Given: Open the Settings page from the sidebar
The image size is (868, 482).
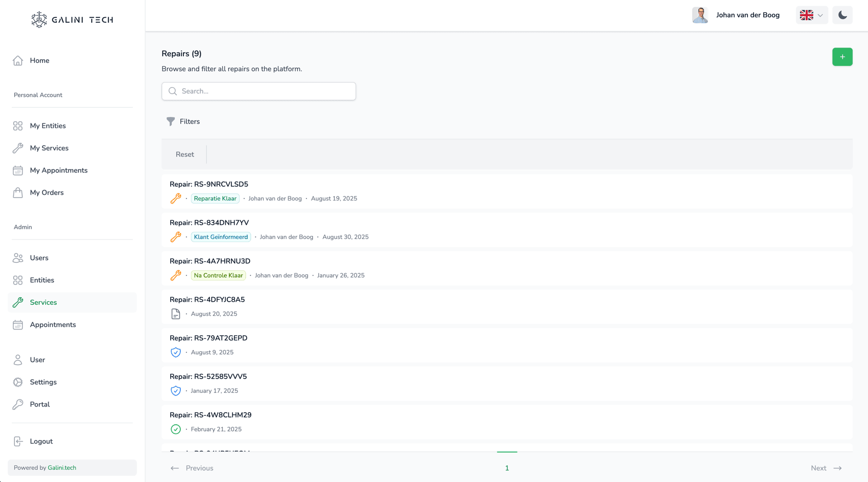Looking at the screenshot, I should point(43,382).
